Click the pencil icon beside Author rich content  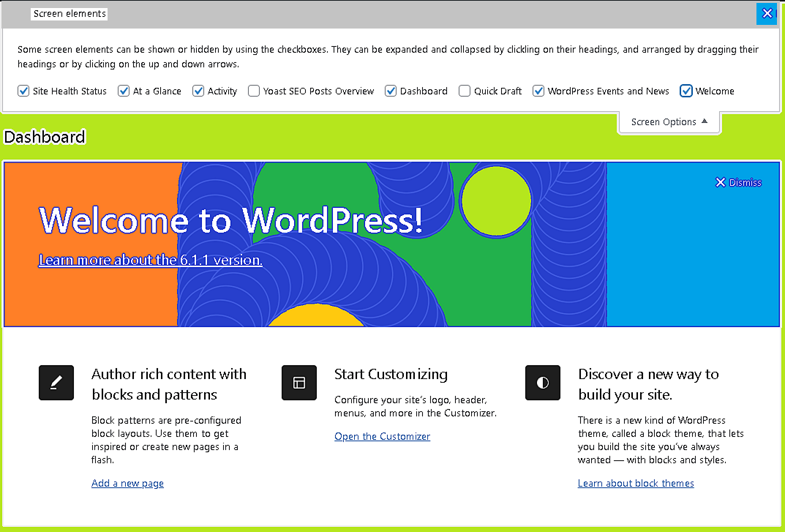click(x=56, y=383)
